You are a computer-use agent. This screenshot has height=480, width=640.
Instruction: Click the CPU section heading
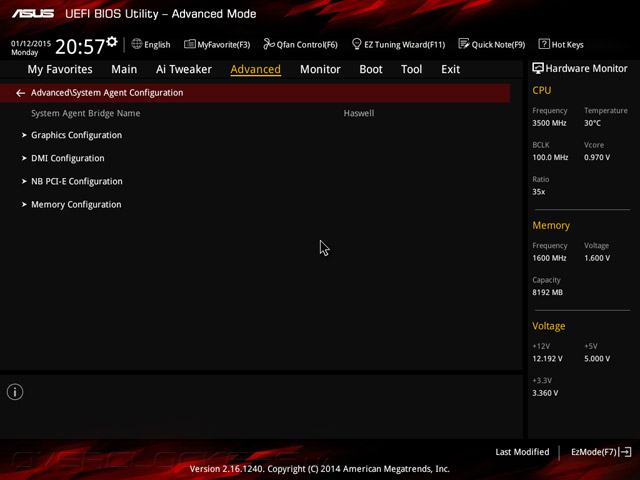pyautogui.click(x=542, y=90)
